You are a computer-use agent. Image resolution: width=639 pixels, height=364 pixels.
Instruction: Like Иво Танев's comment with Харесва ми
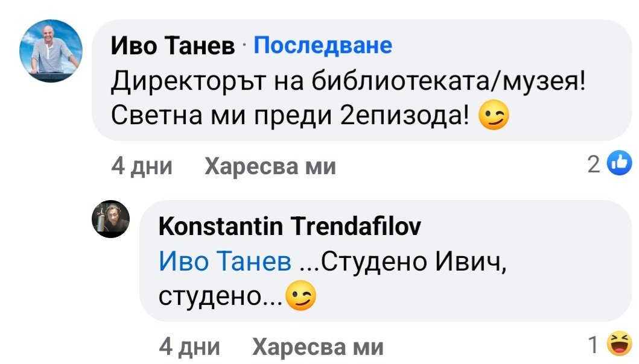[270, 165]
